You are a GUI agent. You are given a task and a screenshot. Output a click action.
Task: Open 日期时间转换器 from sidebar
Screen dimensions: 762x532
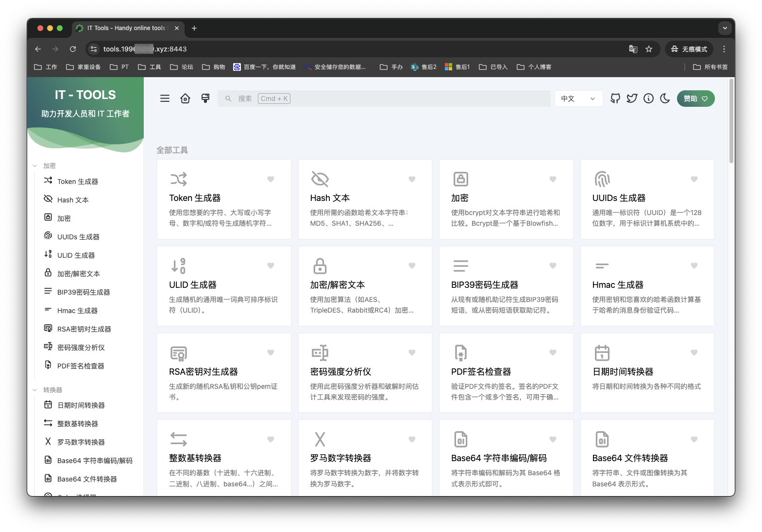pos(81,405)
